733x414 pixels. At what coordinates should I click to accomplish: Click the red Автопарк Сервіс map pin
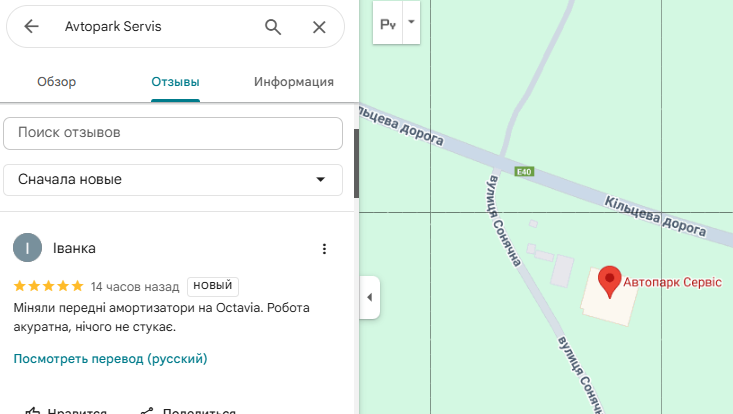610,281
